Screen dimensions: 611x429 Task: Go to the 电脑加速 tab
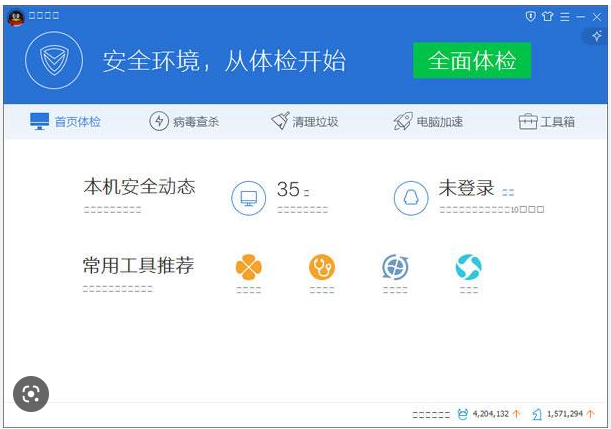point(428,122)
